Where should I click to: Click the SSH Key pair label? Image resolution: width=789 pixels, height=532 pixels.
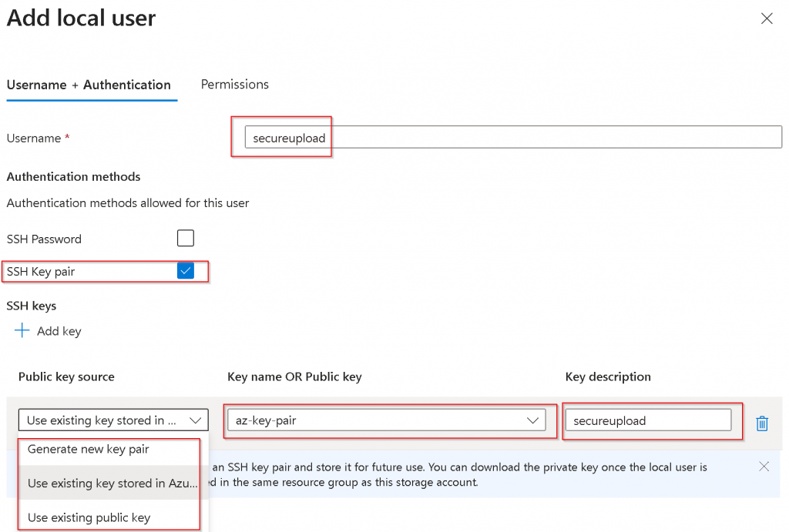click(41, 272)
